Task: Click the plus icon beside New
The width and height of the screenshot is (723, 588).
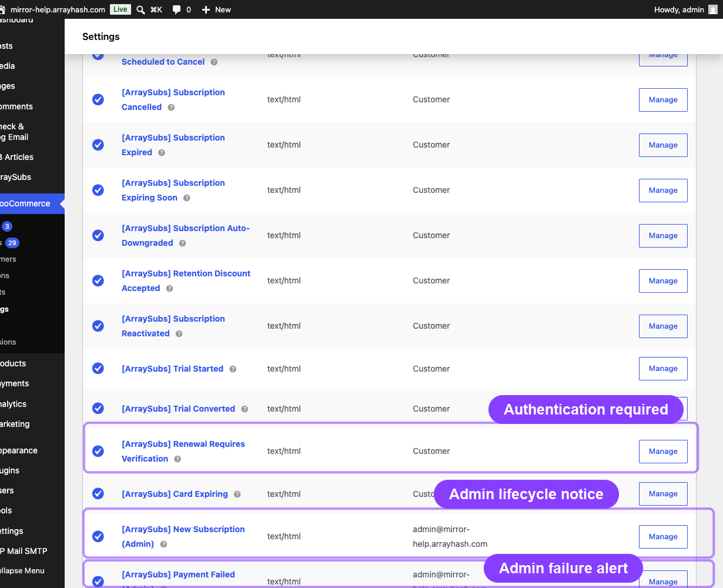Action: [206, 9]
